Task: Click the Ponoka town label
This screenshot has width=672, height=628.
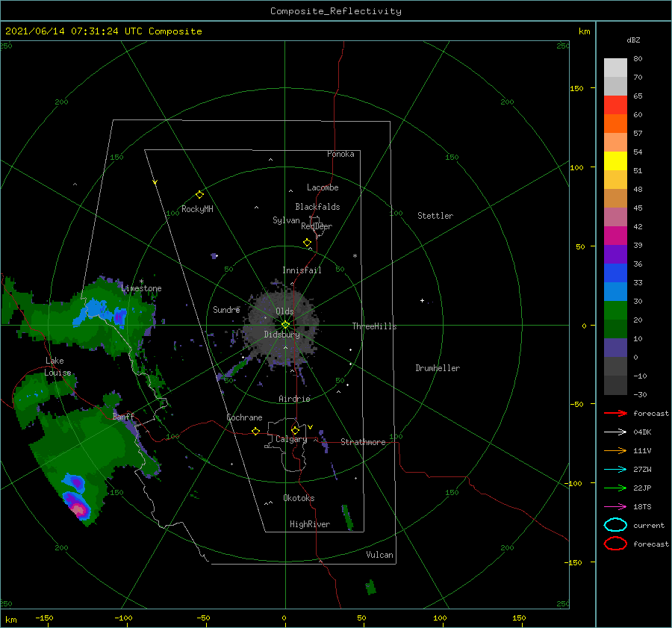Action: coord(340,154)
